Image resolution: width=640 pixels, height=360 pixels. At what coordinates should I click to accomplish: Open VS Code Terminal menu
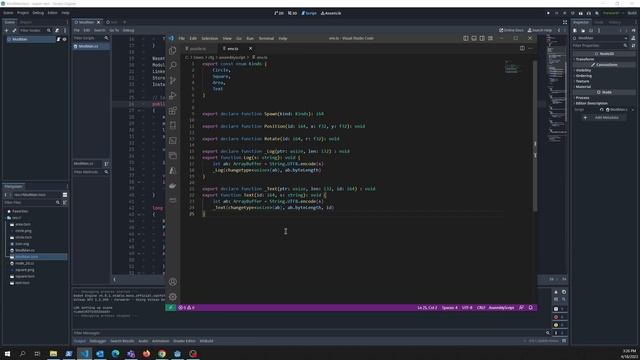tap(266, 38)
